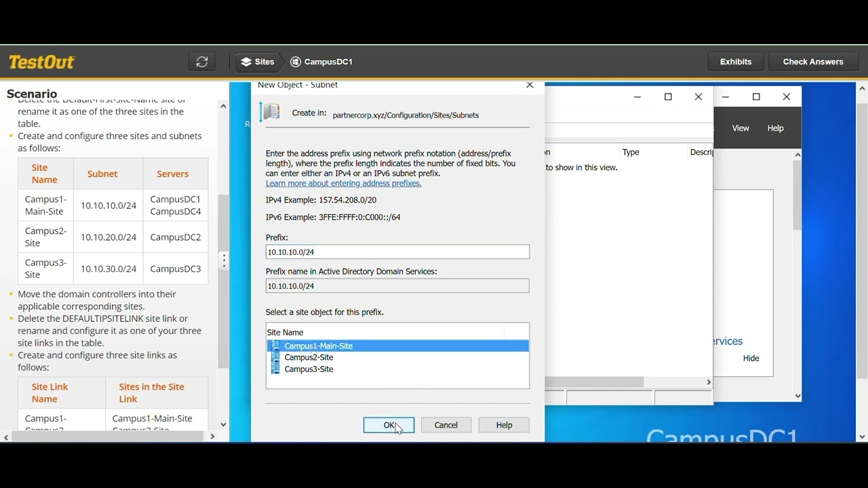Click the three-dot splitter handle beside the Scenario panel
The width and height of the screenshot is (868, 488).
224,261
